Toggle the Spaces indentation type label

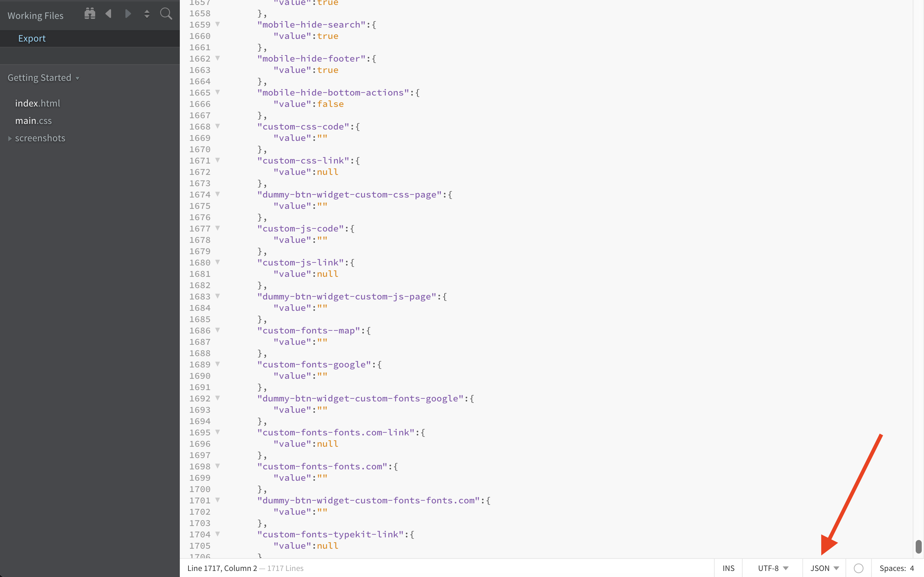coord(892,568)
